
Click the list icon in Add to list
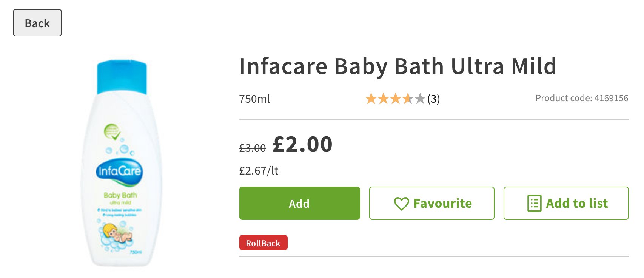tap(534, 203)
